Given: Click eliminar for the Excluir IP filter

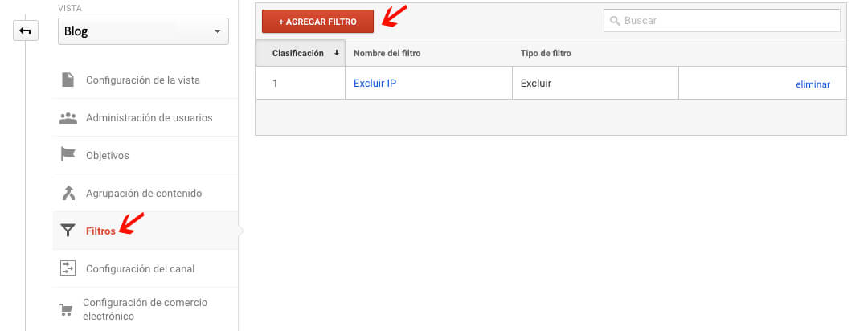Looking at the screenshot, I should pyautogui.click(x=813, y=84).
